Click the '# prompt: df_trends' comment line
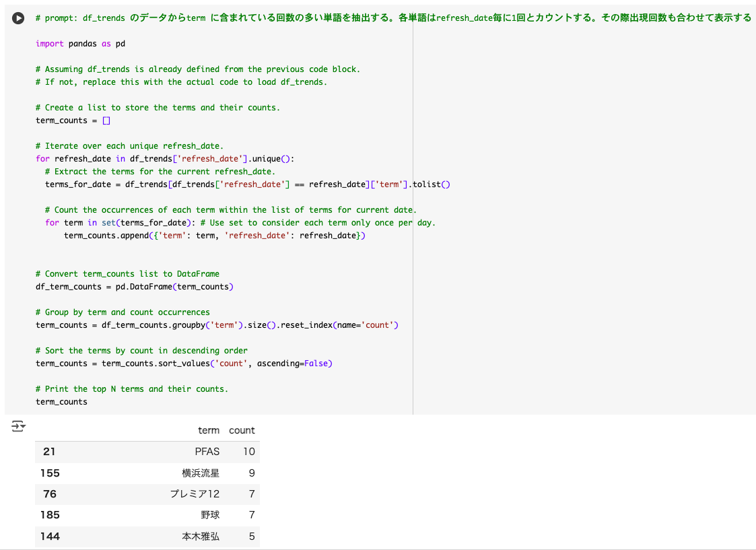Screen dimensions: 756x550 tap(393, 18)
